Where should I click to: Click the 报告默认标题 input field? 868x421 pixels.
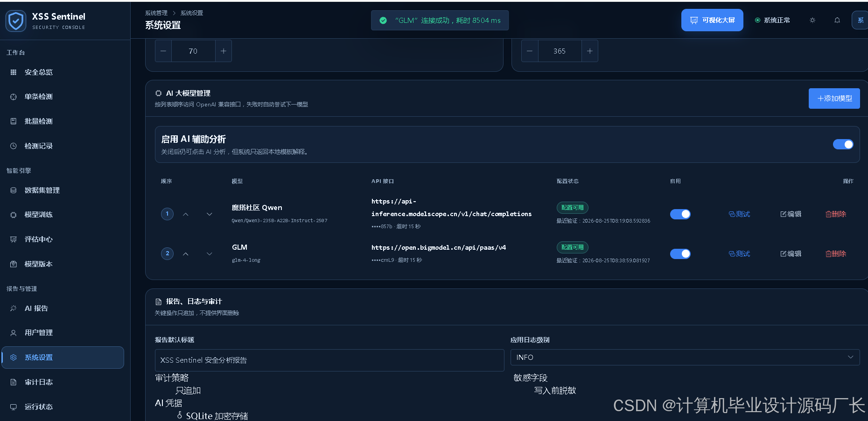[329, 360]
